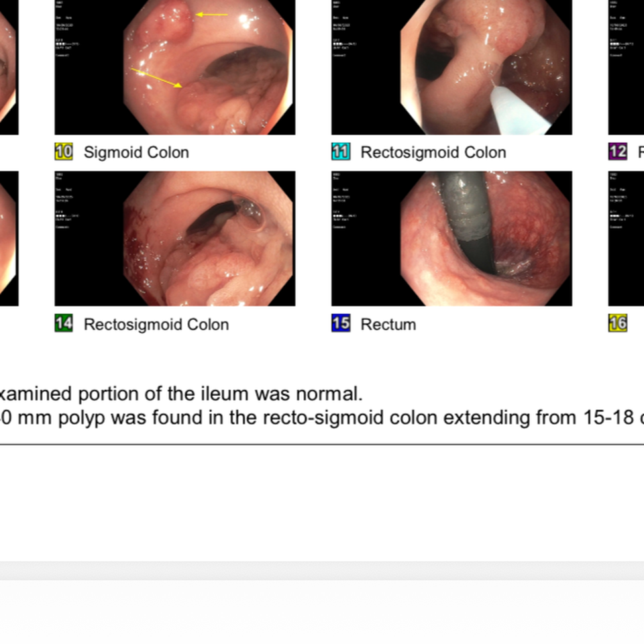Click the Rectum caption label
The width and height of the screenshot is (644, 644).
pyautogui.click(x=388, y=325)
